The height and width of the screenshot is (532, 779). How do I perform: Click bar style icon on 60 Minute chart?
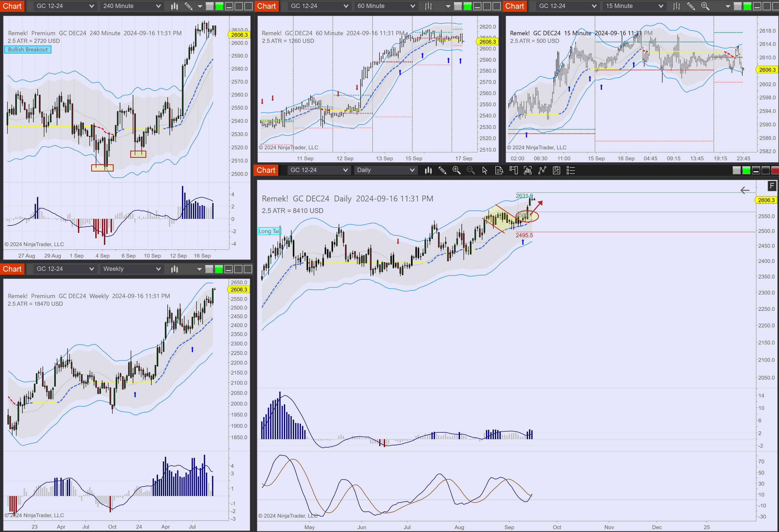coord(428,6)
